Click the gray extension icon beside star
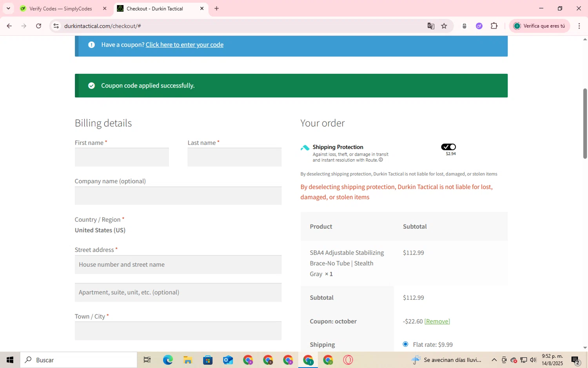This screenshot has width=588, height=368. (465, 26)
